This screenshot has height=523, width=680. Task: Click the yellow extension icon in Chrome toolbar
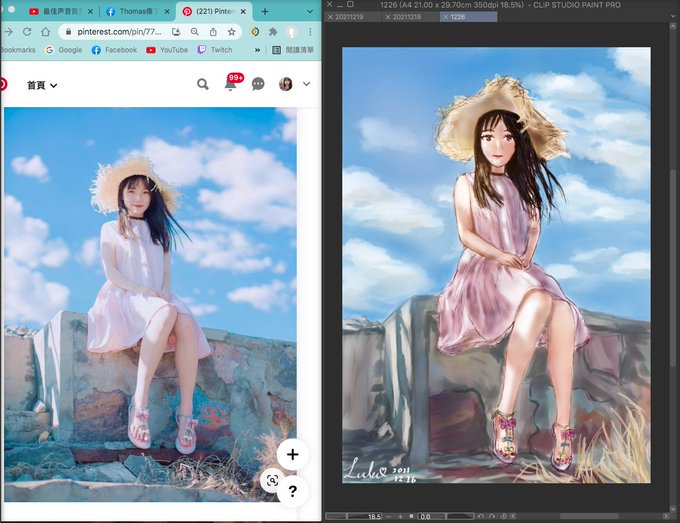pyautogui.click(x=255, y=32)
